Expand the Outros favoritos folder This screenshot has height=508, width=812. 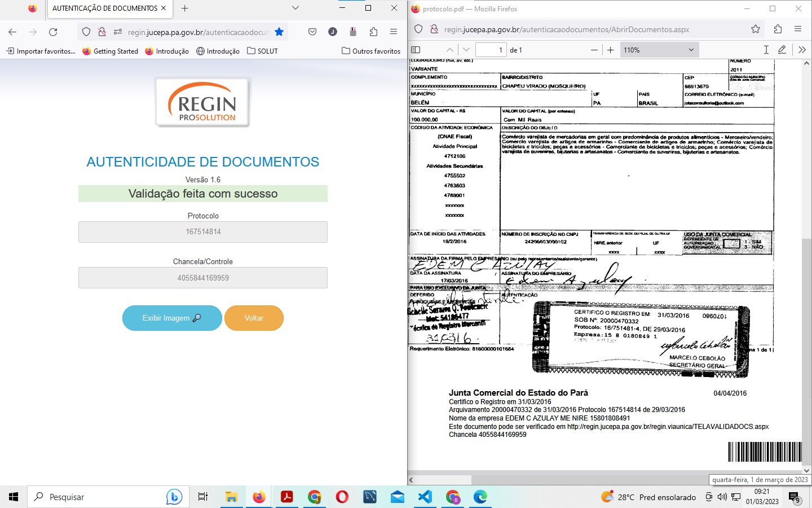click(x=371, y=51)
